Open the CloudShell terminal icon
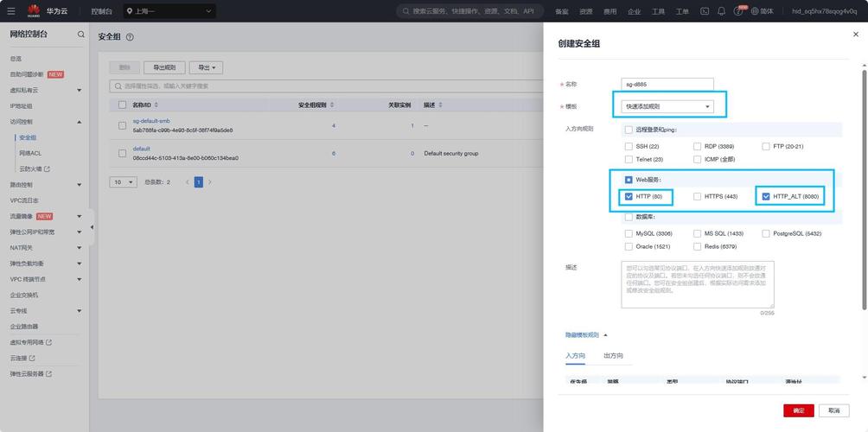Screen dimensions: 868x432 pos(705,11)
